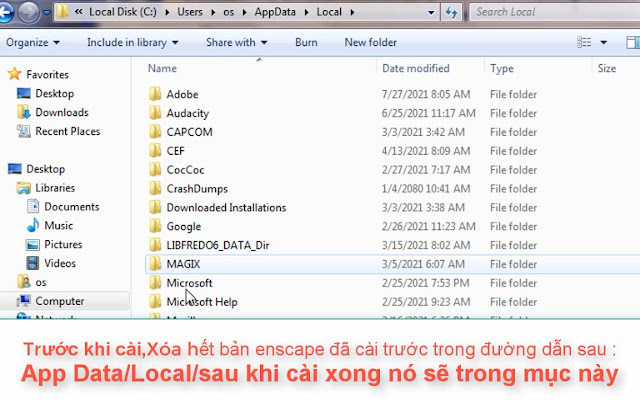
Task: Open Desktop under Favorites
Action: (45, 93)
